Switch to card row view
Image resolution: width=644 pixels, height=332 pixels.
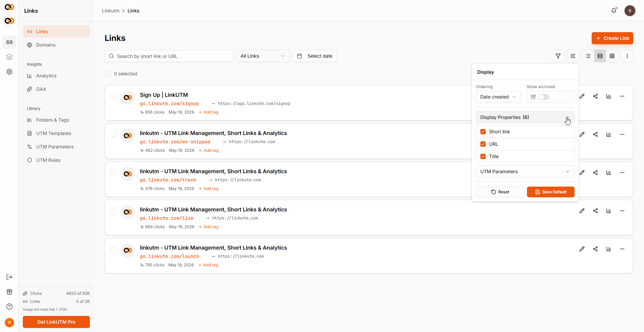point(600,56)
